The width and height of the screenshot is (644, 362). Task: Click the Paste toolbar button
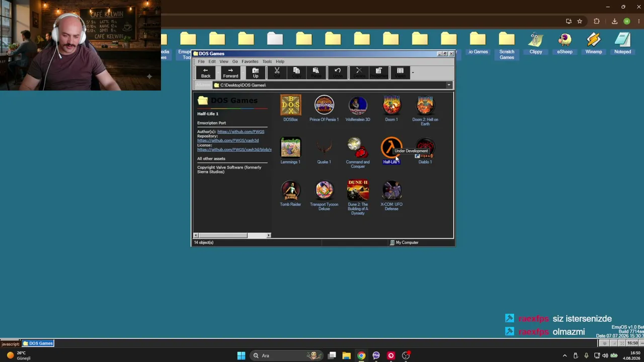pyautogui.click(x=316, y=72)
